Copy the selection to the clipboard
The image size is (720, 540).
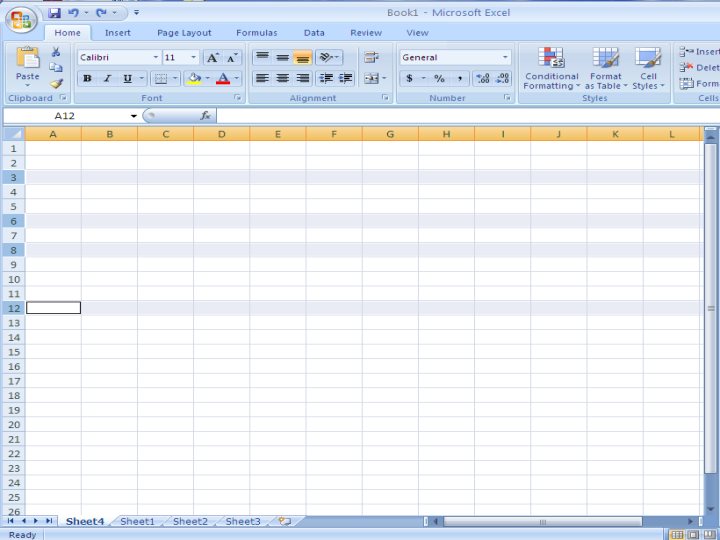point(56,68)
